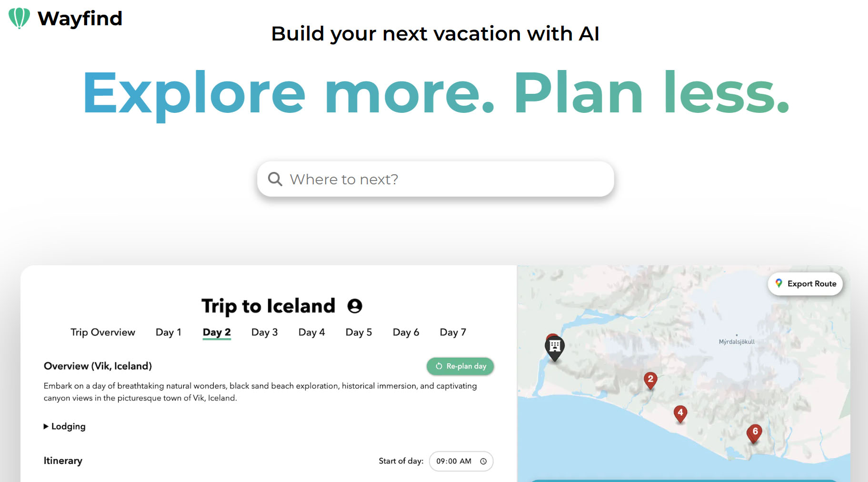868x482 pixels.
Task: Go to the Day 5 tab
Action: coord(359,332)
